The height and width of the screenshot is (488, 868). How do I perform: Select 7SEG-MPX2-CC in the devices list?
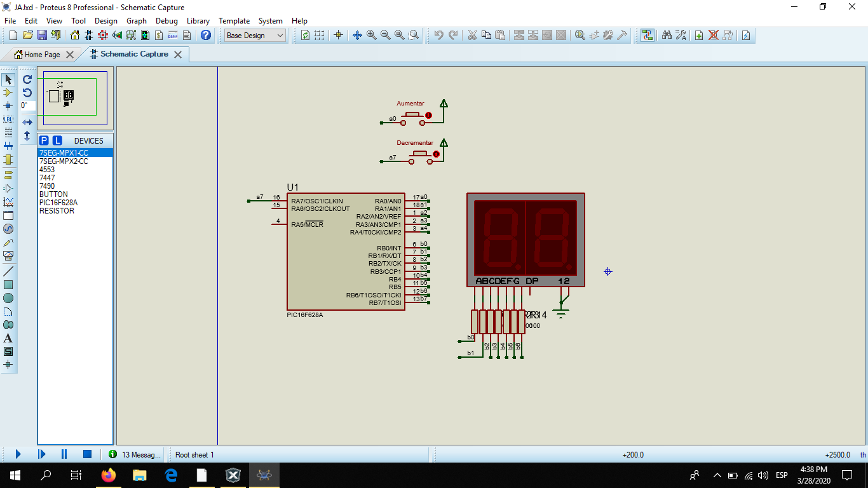[75, 161]
